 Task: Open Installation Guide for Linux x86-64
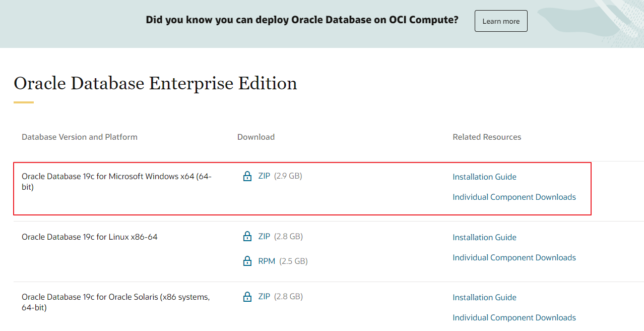pyautogui.click(x=484, y=237)
